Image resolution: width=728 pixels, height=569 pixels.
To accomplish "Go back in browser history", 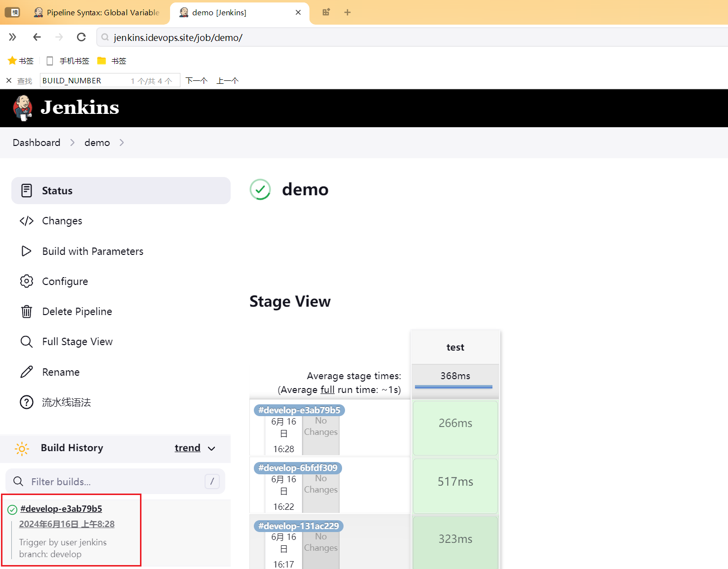I will tap(36, 37).
